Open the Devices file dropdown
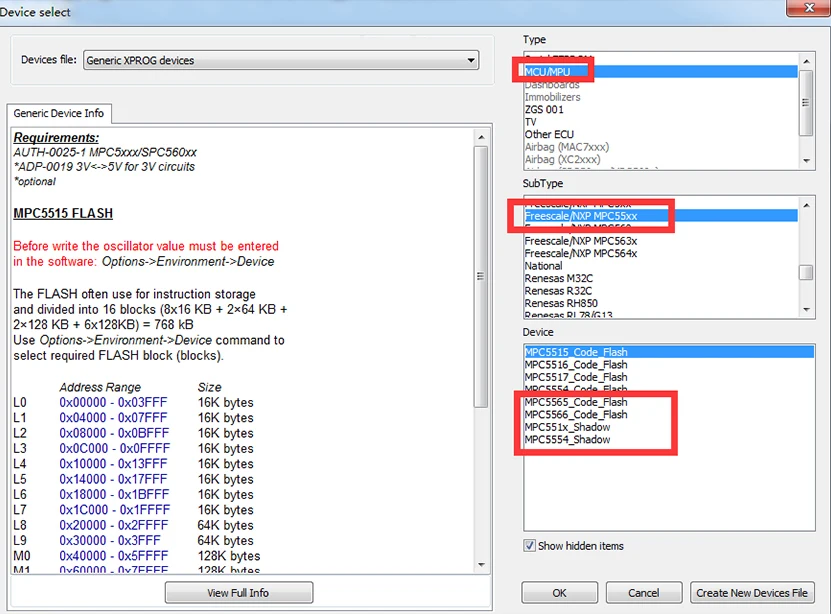Image resolution: width=831 pixels, height=614 pixels. (x=281, y=60)
